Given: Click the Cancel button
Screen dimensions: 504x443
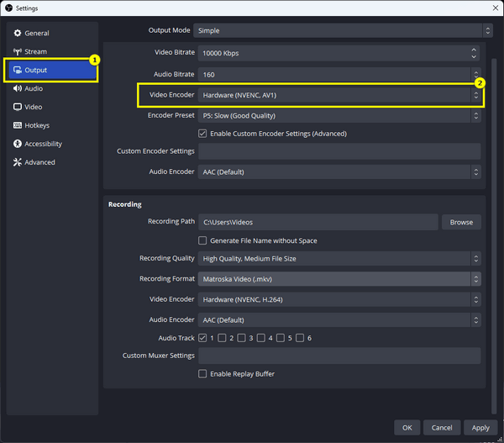Looking at the screenshot, I should pos(442,428).
